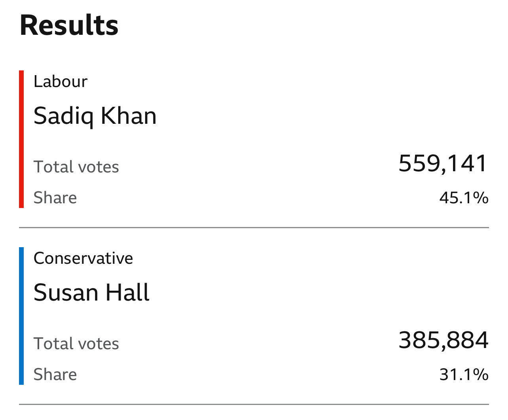
Task: Click Susan Hall's Total votes label
Action: pyautogui.click(x=76, y=344)
